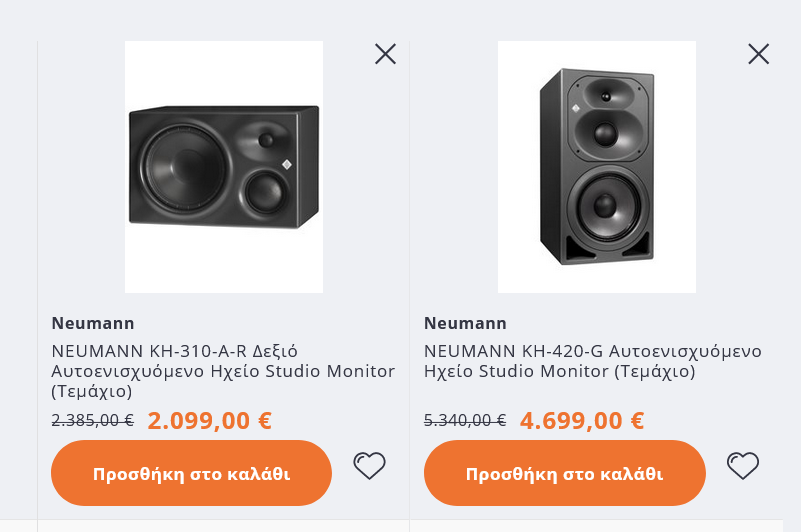This screenshot has width=802, height=532.
Task: Remove the KH-310-A-R product with its X icon
Action: point(385,54)
